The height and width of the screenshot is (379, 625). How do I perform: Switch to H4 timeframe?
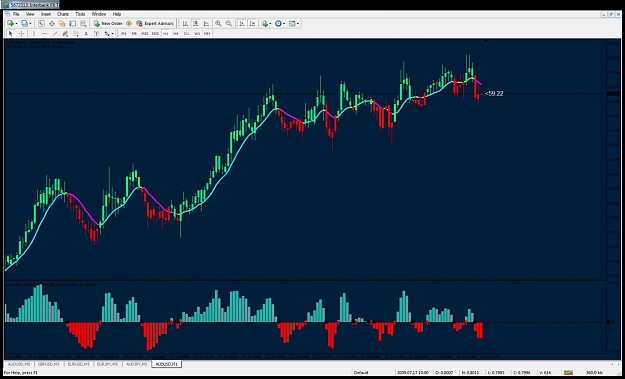[176, 33]
